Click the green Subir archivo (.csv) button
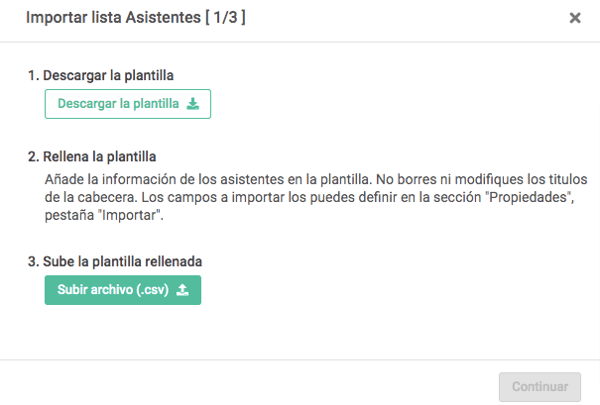The image size is (600, 405). (x=123, y=290)
